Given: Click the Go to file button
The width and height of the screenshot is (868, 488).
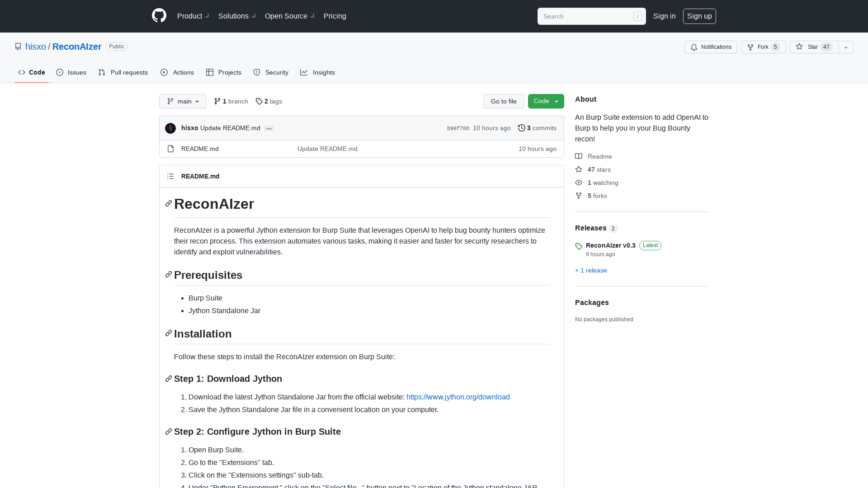Looking at the screenshot, I should tap(504, 101).
